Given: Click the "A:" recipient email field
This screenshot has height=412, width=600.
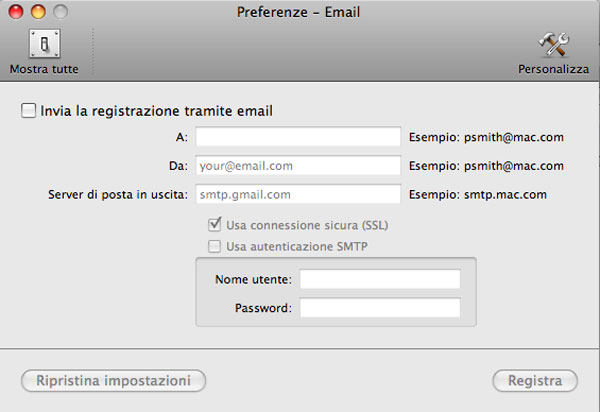Looking at the screenshot, I should point(298,137).
